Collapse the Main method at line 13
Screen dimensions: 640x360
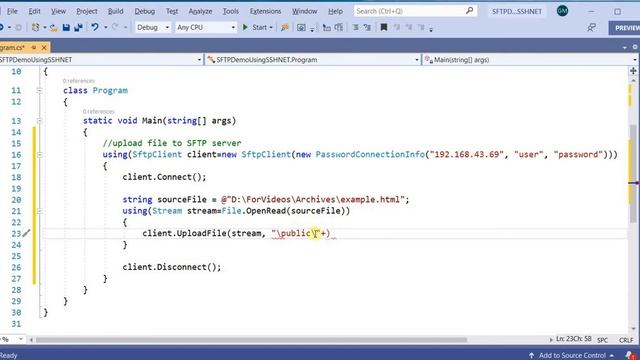pyautogui.click(x=40, y=121)
